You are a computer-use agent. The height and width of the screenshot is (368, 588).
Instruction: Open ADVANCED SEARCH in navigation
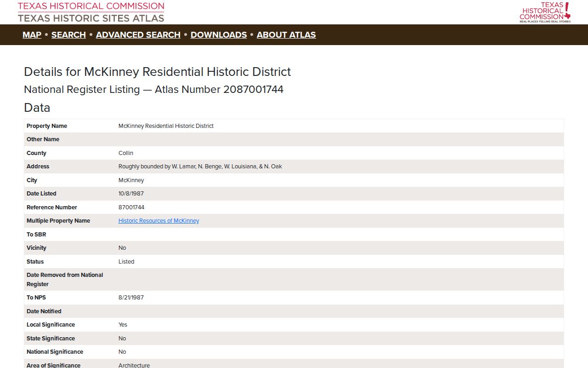pos(138,35)
